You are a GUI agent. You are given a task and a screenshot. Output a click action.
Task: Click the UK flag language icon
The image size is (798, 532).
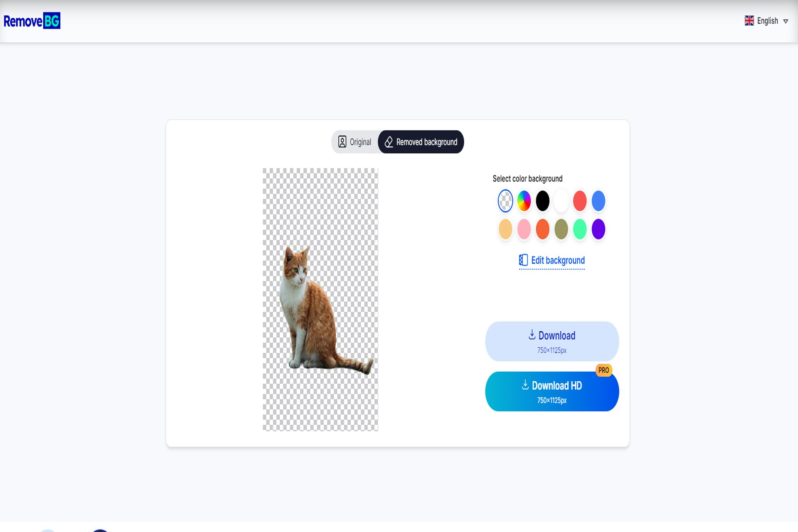tap(749, 21)
